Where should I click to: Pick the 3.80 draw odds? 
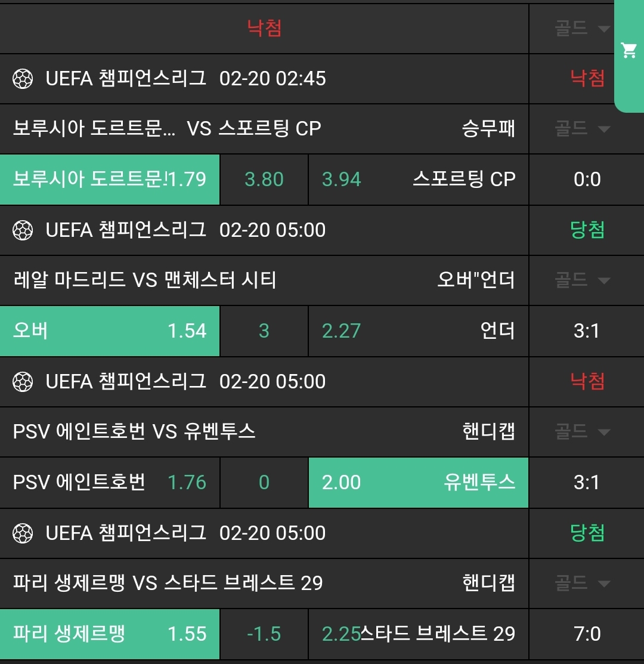click(264, 180)
